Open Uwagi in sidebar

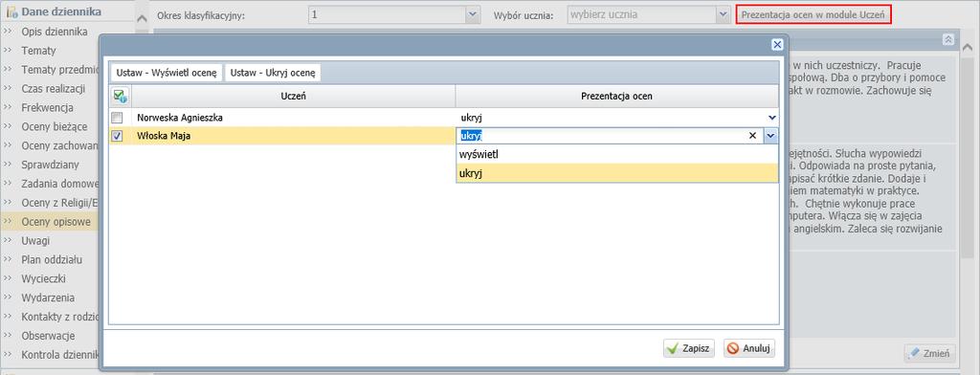[x=35, y=241]
